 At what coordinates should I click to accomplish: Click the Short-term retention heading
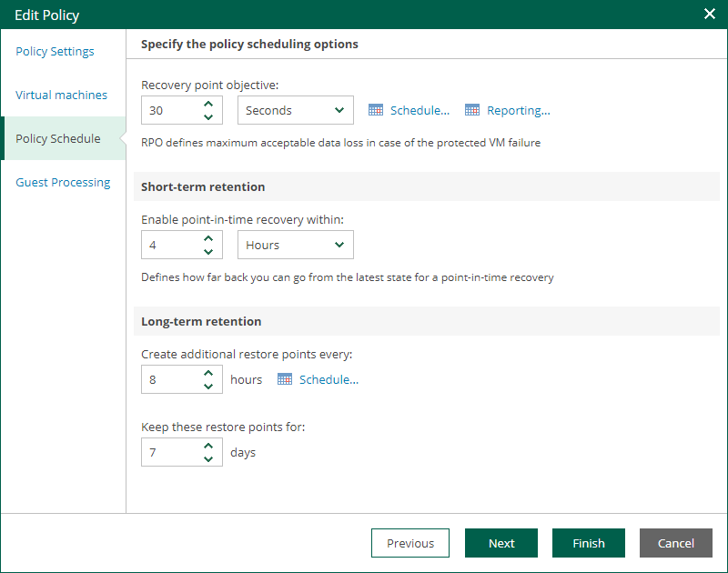(203, 186)
